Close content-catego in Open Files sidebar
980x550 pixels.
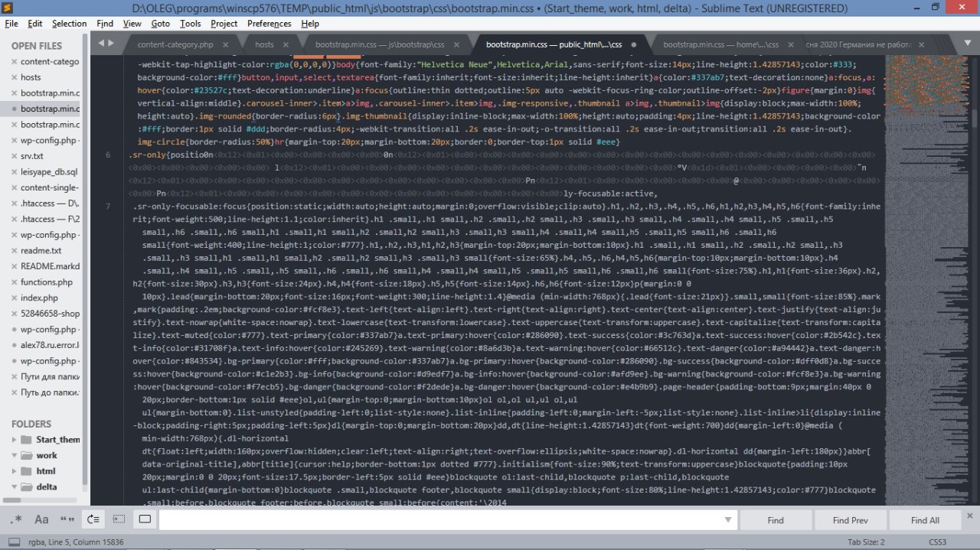click(12, 61)
